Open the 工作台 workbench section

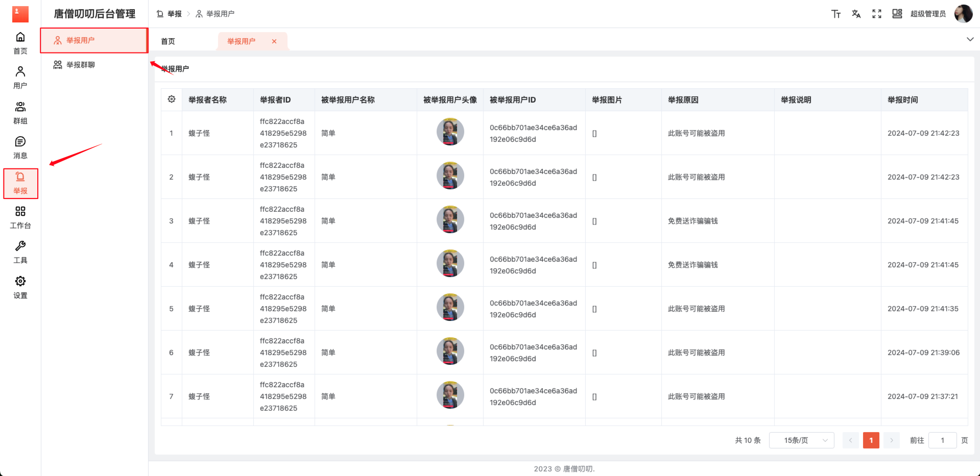(20, 217)
